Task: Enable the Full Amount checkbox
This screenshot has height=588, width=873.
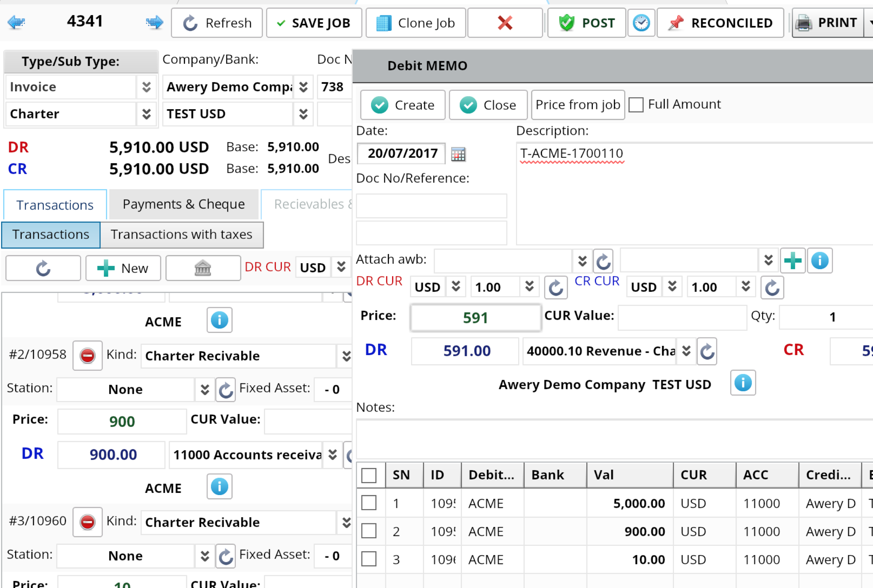Action: coord(636,105)
